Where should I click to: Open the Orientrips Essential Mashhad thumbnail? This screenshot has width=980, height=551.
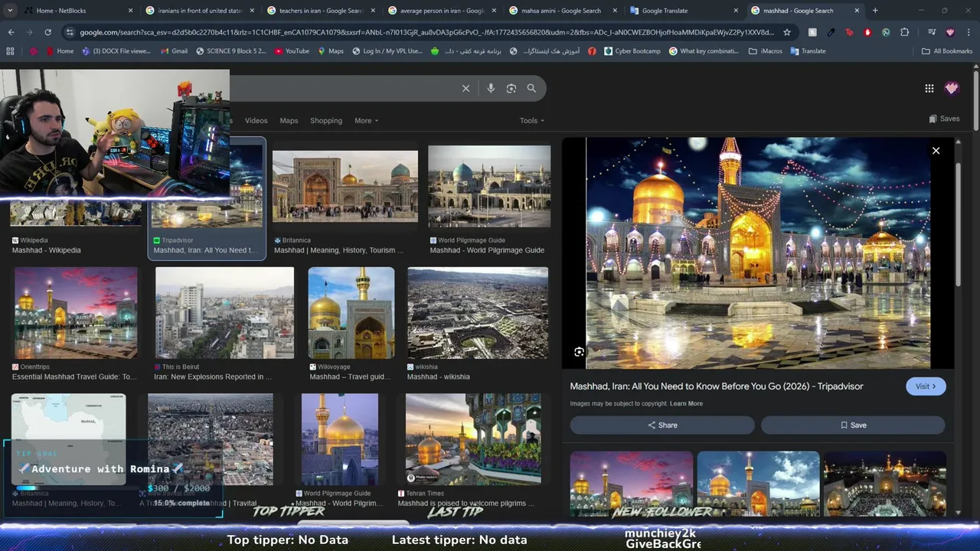tap(76, 313)
